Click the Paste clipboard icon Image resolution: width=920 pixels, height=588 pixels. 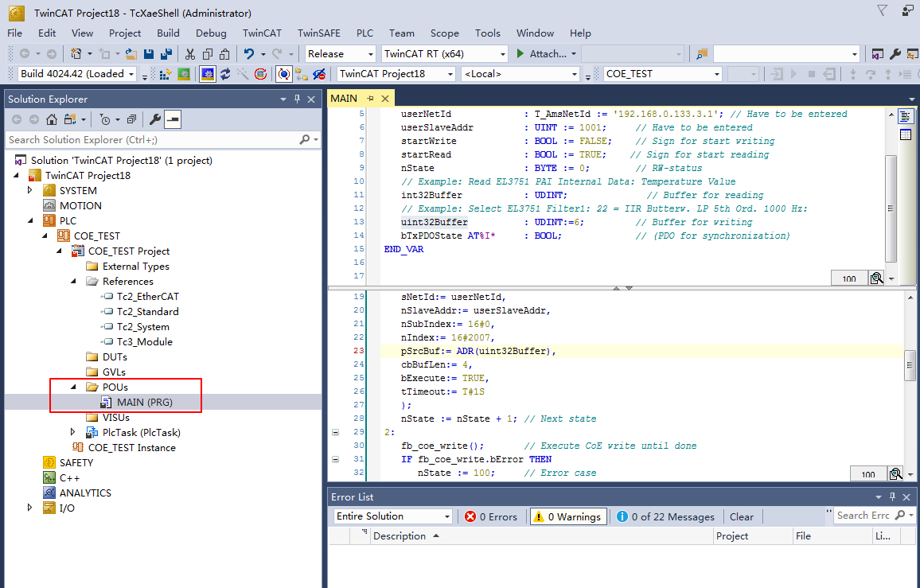(224, 54)
